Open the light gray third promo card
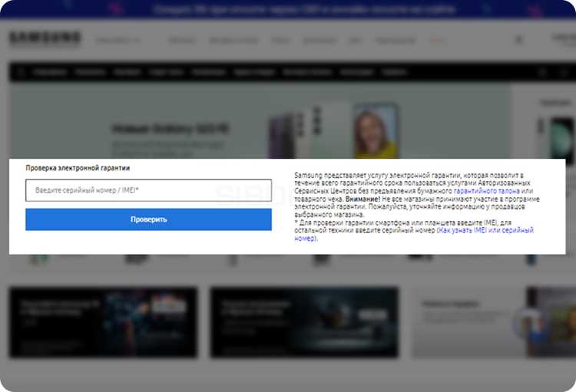This screenshot has width=576, height=392. click(x=469, y=322)
